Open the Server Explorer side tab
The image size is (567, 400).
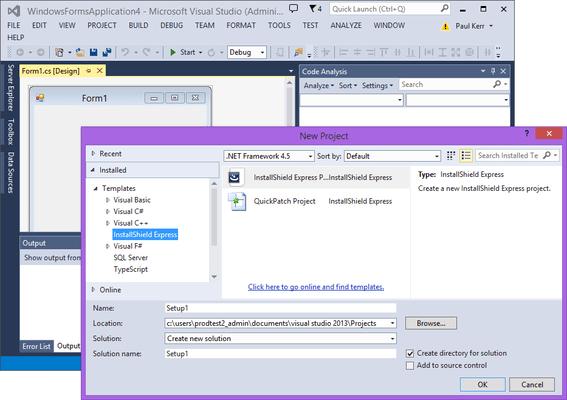click(10, 88)
